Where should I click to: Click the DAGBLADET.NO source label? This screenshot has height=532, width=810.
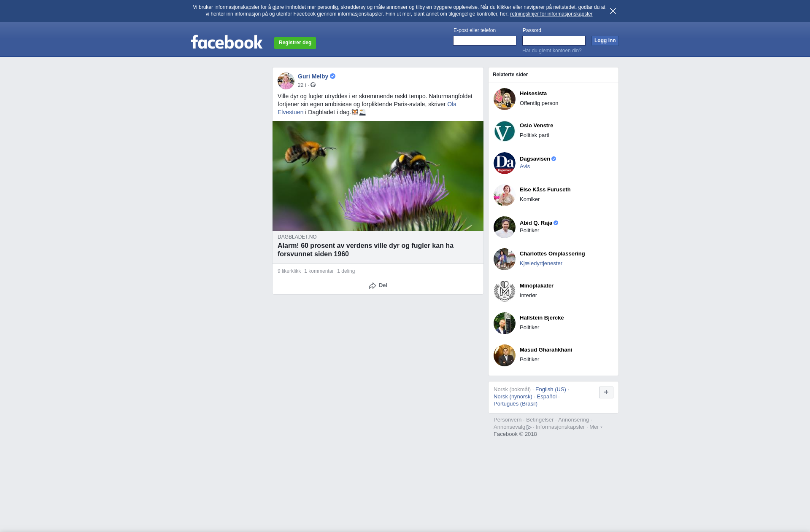[297, 237]
